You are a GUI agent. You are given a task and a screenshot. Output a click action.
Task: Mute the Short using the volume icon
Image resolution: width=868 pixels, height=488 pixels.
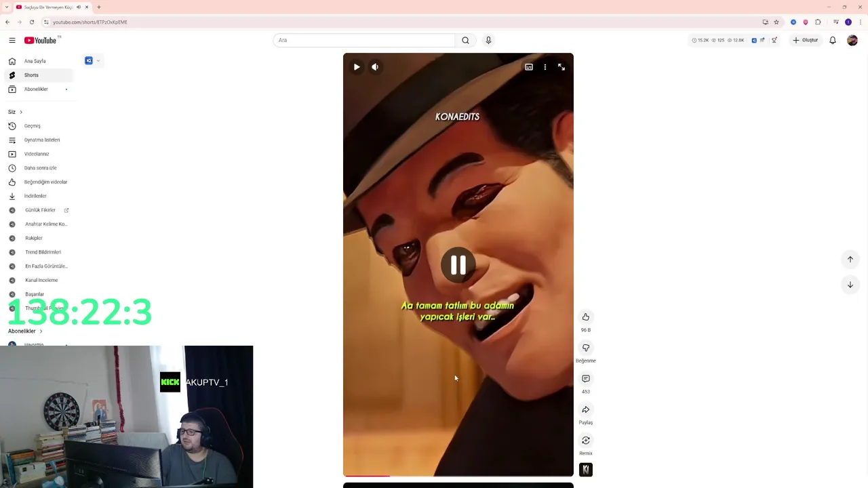point(375,67)
